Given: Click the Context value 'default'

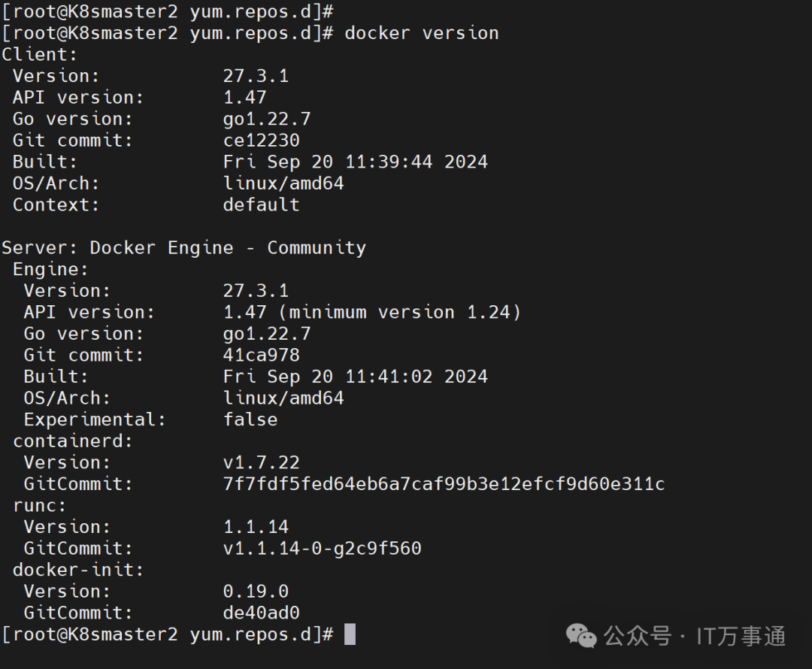Looking at the screenshot, I should pyautogui.click(x=262, y=205).
